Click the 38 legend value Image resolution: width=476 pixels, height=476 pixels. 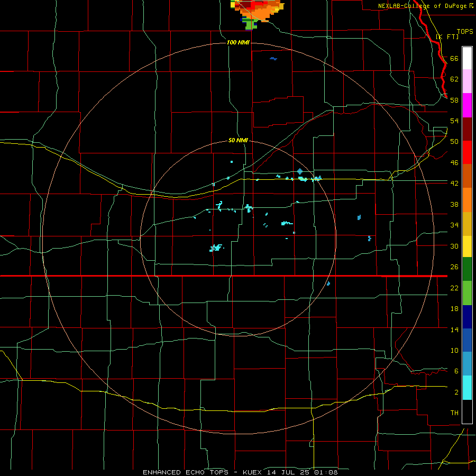[454, 205]
